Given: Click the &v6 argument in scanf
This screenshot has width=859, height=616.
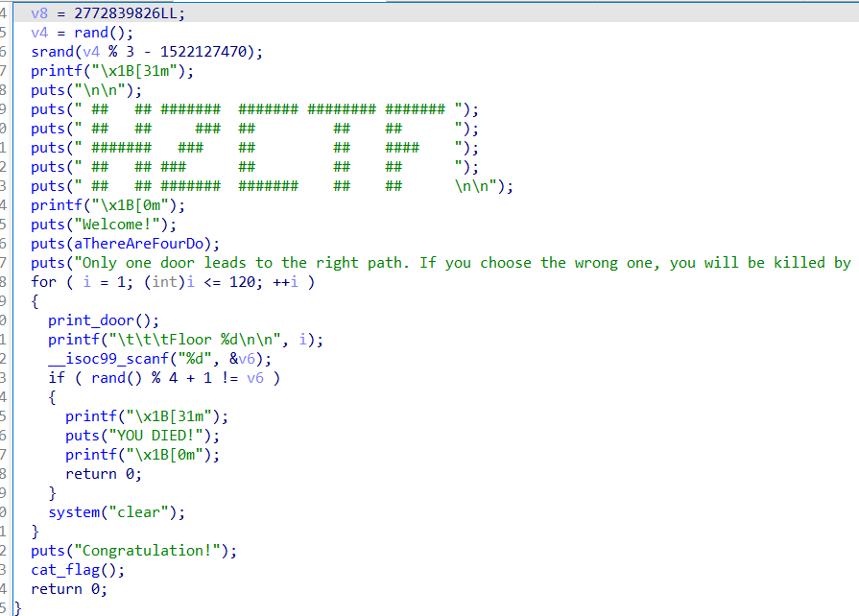Looking at the screenshot, I should click(242, 359).
